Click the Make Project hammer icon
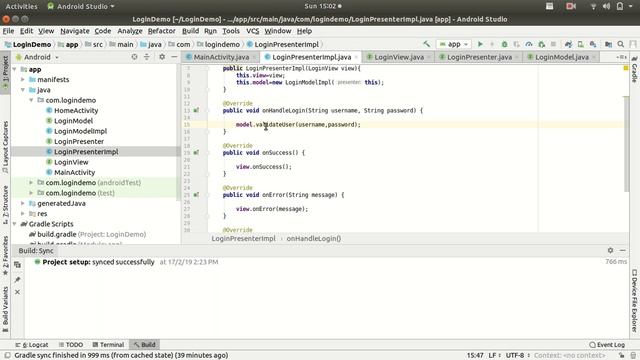This screenshot has width=640, height=360. pyautogui.click(x=427, y=44)
